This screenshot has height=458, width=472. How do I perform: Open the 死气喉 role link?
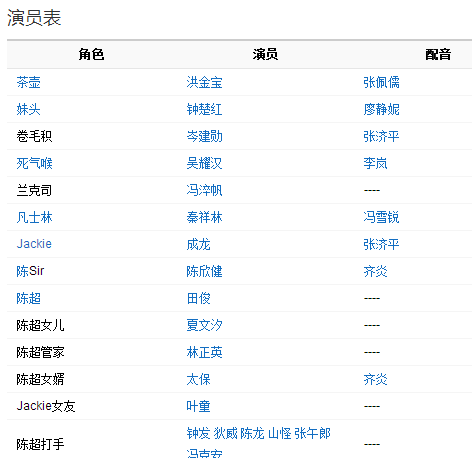click(34, 163)
